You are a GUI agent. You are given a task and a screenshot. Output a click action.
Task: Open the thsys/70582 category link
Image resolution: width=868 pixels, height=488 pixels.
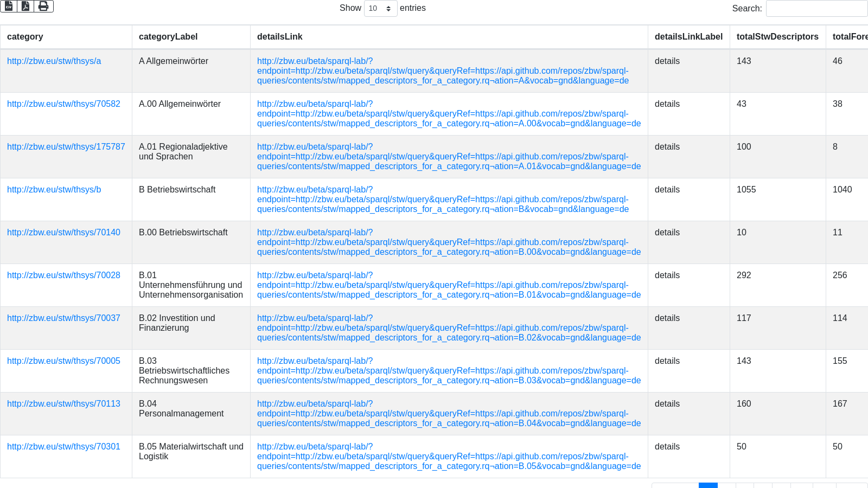[63, 104]
